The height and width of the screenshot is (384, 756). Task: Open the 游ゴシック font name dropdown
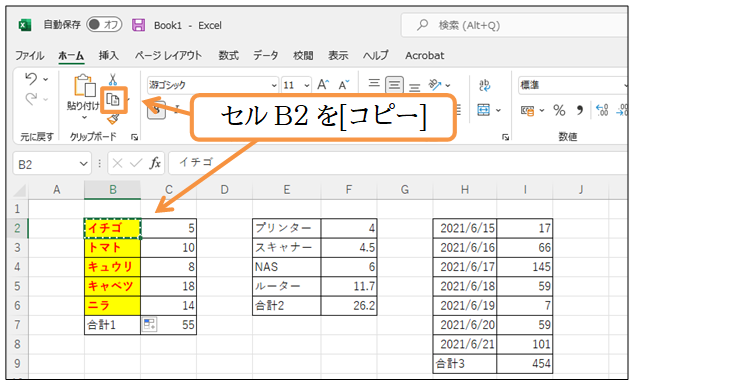click(274, 85)
